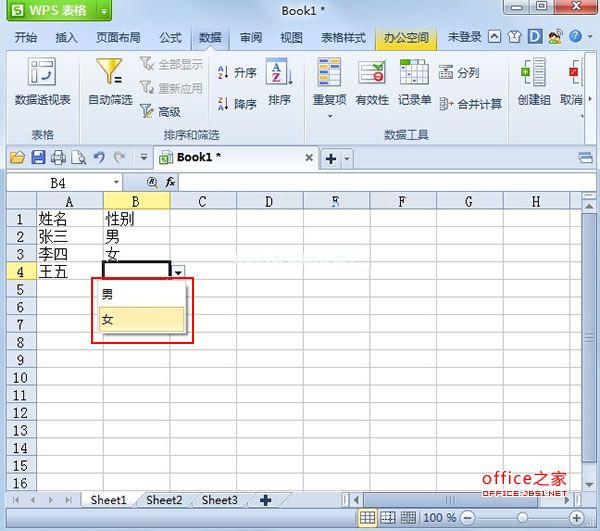Sort descending with 降序 icon
This screenshot has height=531, width=600.
[236, 103]
